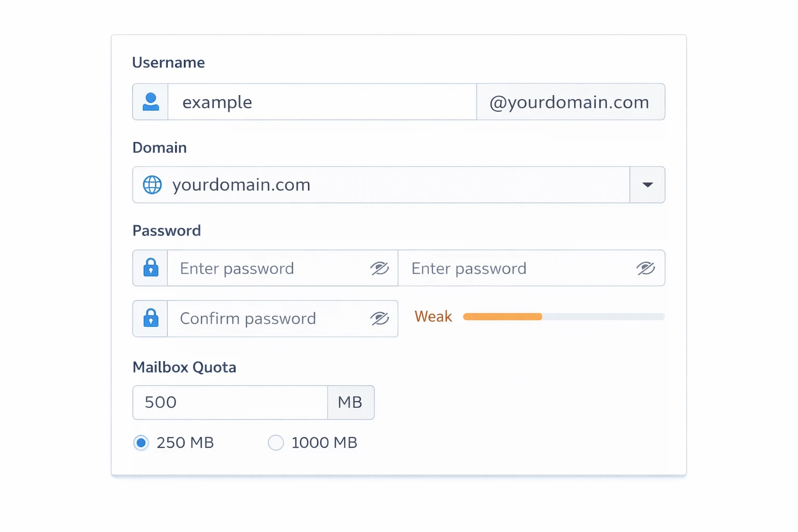Click the globe icon in the Domain field

coord(151,184)
